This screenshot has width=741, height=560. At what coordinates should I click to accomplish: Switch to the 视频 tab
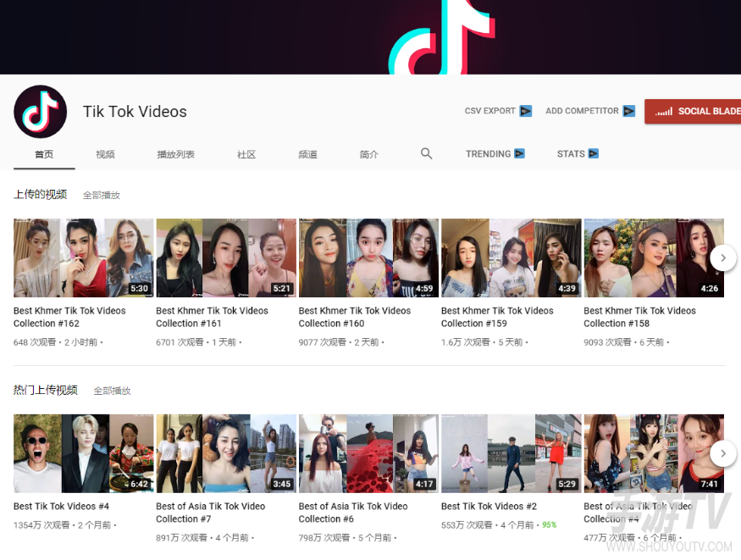[x=105, y=154]
